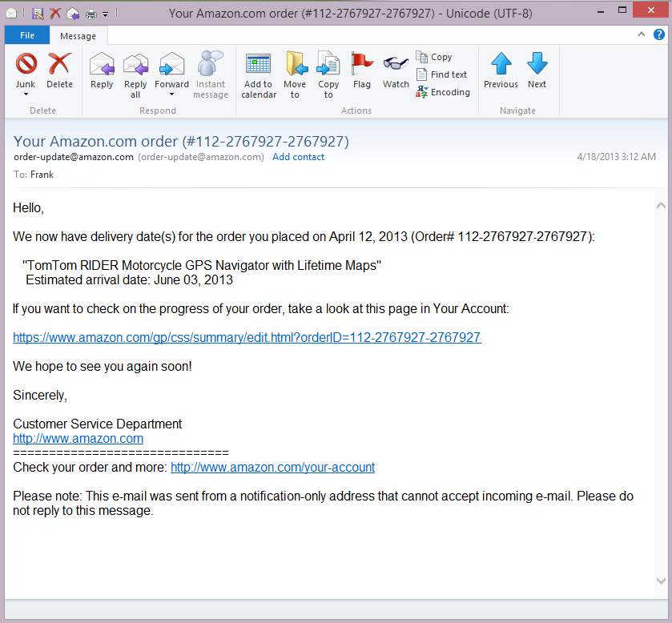Open the amazon.com/your-account link
The image size is (672, 623).
pos(272,467)
